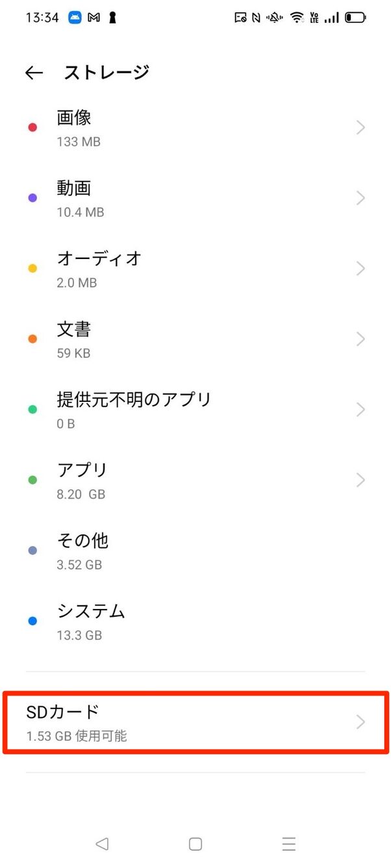Open the recent apps navigation button
Viewport: 391px width, 868px height.
[288, 843]
